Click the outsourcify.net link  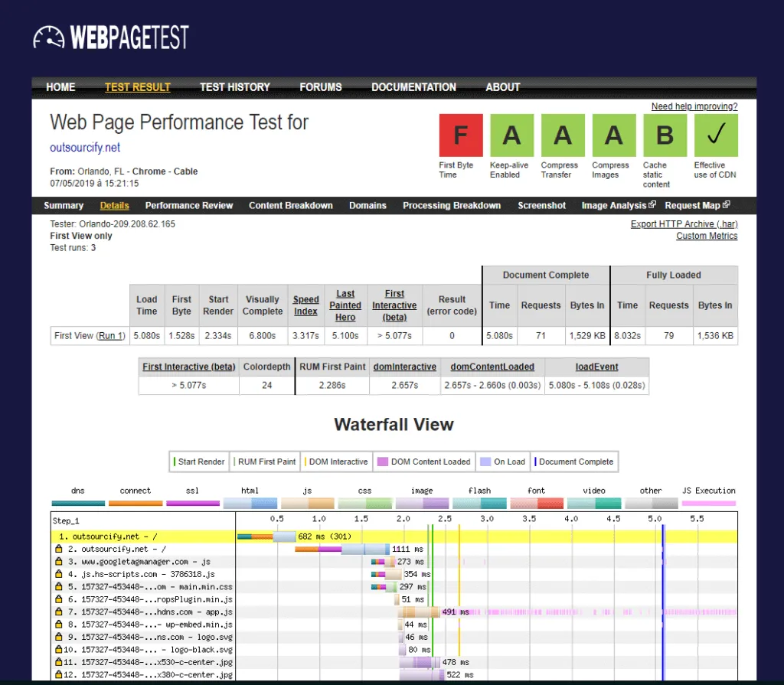tap(85, 148)
